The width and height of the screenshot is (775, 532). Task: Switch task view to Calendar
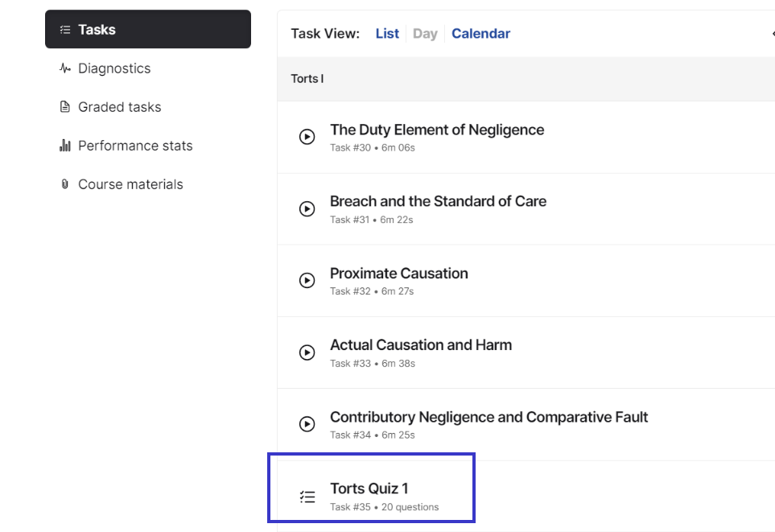[x=481, y=34]
